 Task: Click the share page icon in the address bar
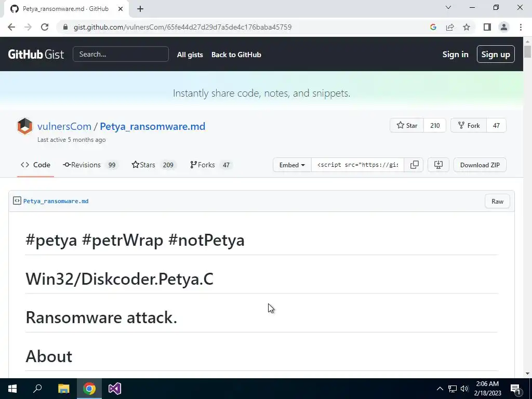(450, 27)
